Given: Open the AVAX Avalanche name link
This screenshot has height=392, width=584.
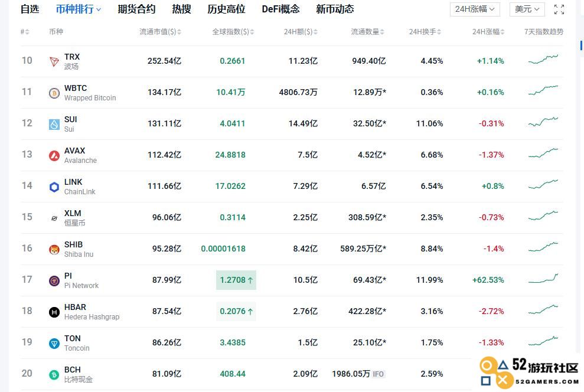Looking at the screenshot, I should click(80, 155).
